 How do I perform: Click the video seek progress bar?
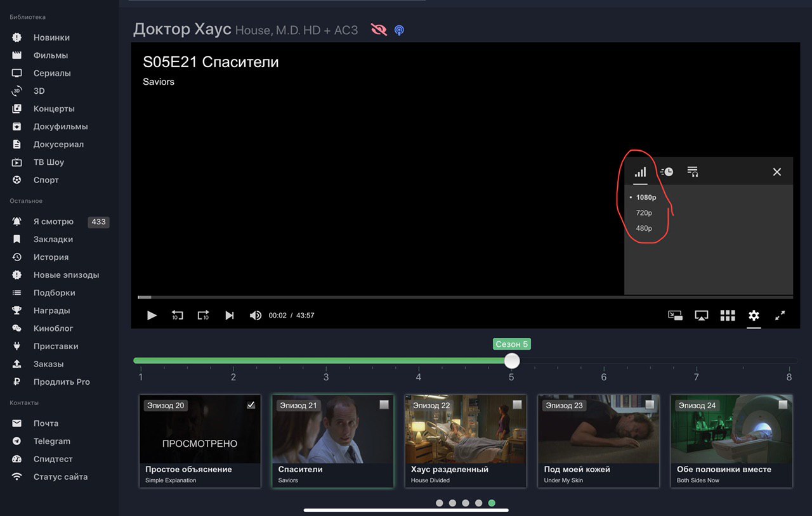(x=465, y=297)
